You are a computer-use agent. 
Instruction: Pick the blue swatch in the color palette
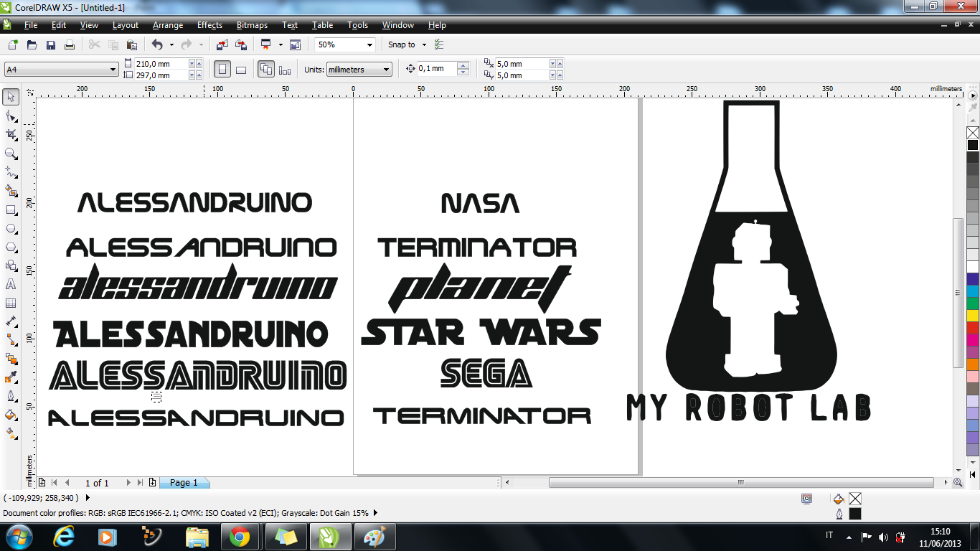(973, 279)
